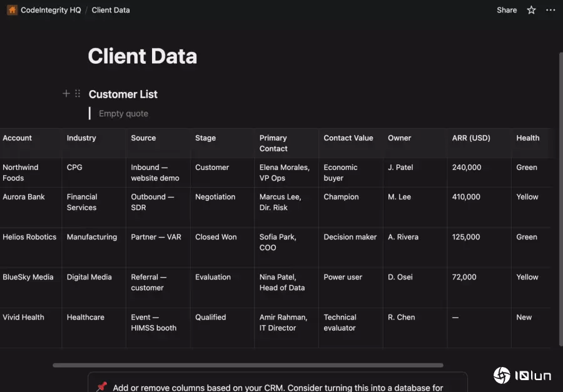The height and width of the screenshot is (392, 563).
Task: Click the Customer List heading
Action: coord(123,94)
